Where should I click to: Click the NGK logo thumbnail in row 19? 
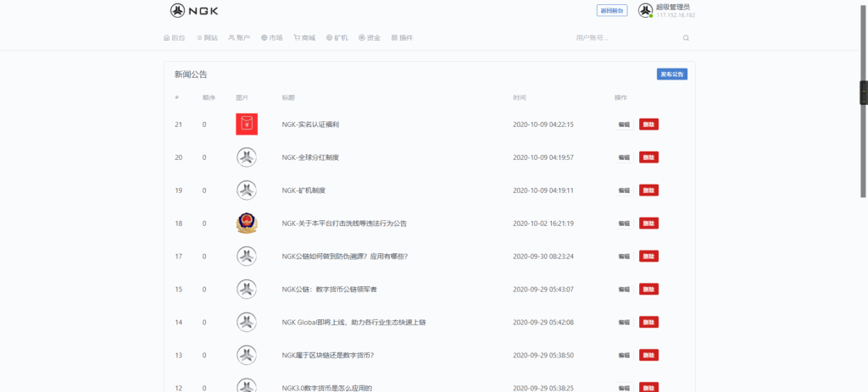[x=247, y=190]
